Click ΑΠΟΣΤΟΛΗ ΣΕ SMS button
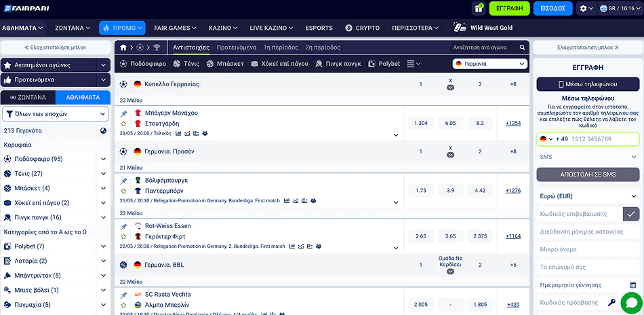This screenshot has height=315, width=644. tap(588, 174)
